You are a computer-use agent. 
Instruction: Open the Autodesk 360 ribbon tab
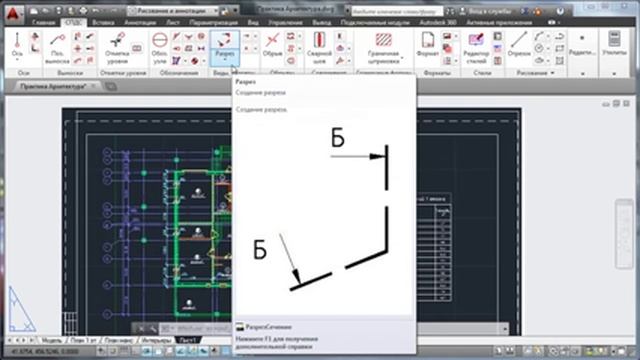(438, 22)
